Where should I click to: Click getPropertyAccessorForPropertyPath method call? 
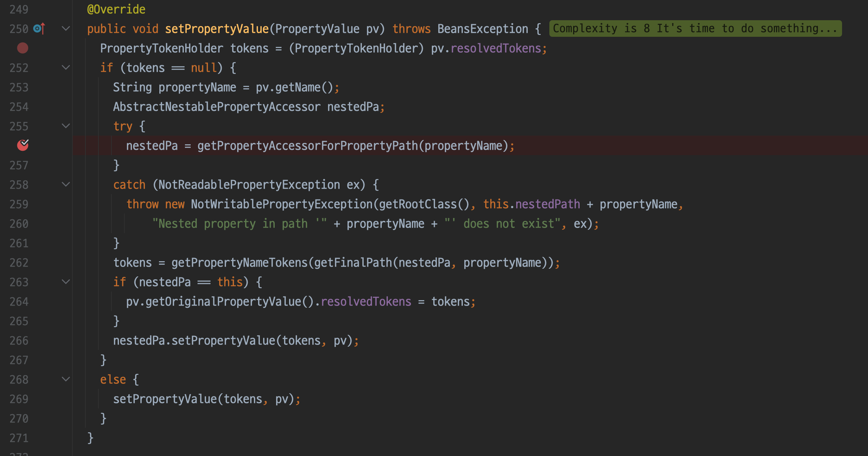click(307, 146)
